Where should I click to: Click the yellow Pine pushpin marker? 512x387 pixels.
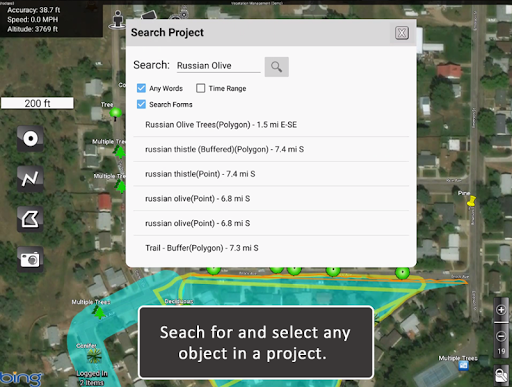pos(471,201)
